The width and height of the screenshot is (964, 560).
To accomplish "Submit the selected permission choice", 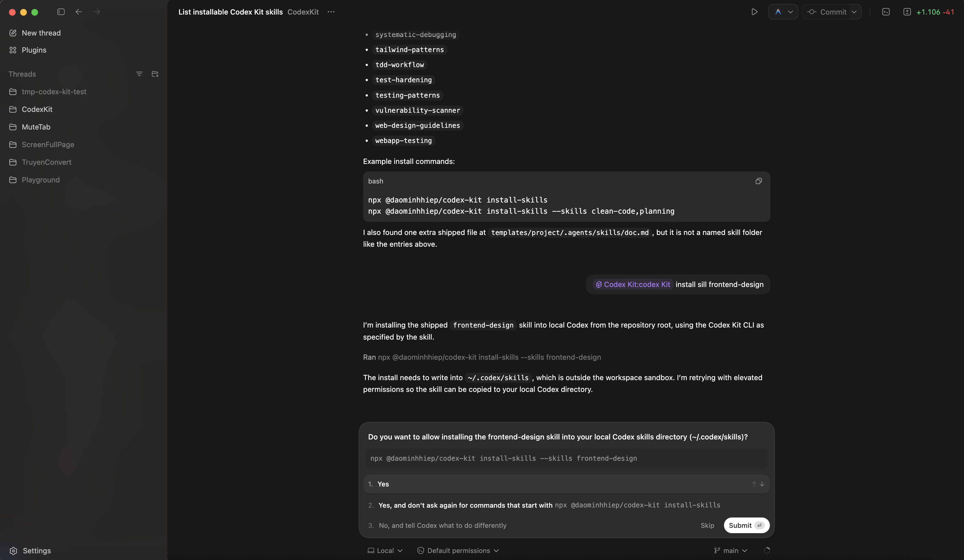I will 746,526.
